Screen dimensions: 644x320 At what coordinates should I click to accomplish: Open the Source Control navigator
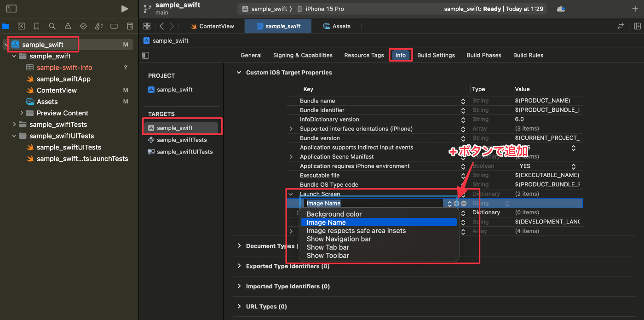pyautogui.click(x=21, y=26)
